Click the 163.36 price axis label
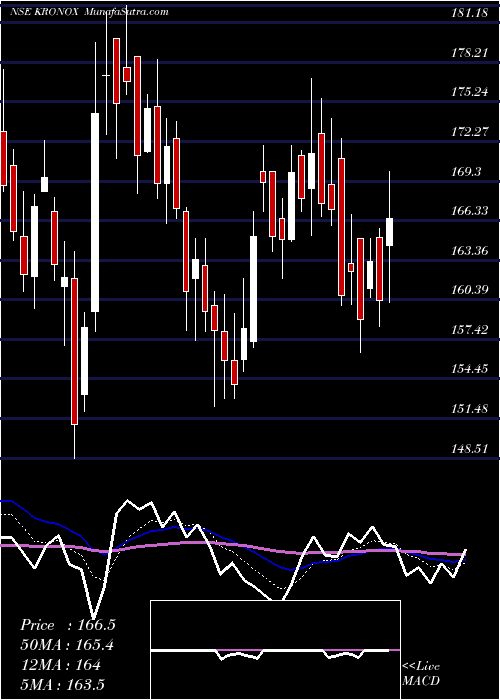The height and width of the screenshot is (700, 500). [468, 251]
